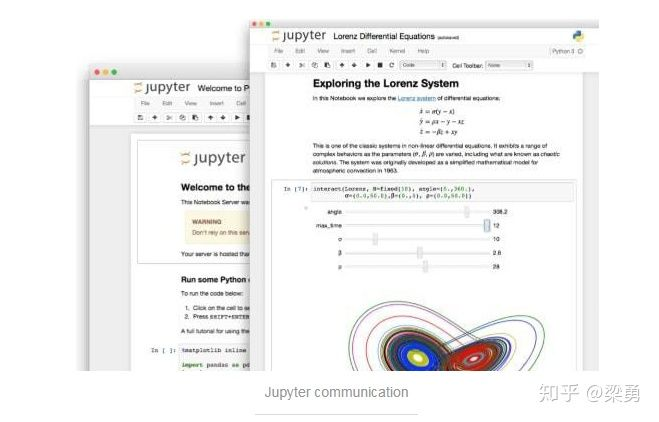Add cell icon in the Welcome notebook toolbar
This screenshot has width=659, height=422.
click(x=155, y=118)
